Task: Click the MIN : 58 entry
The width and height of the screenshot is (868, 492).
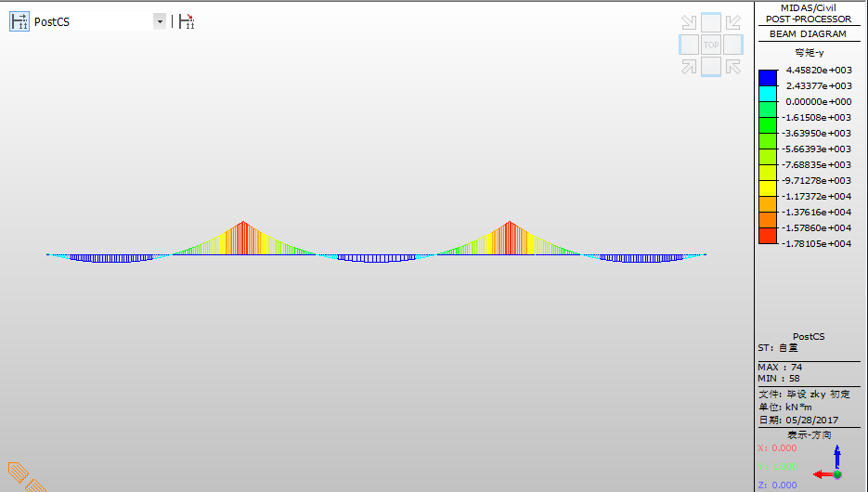Action: pos(779,379)
